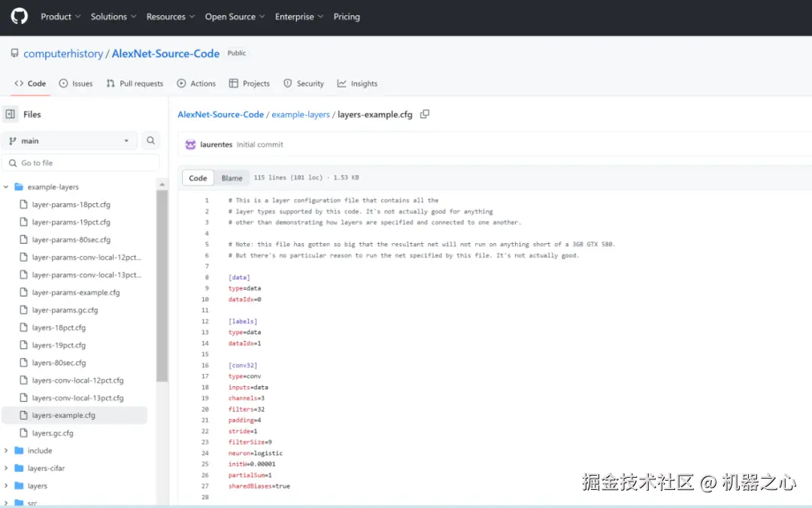The image size is (812, 508).
Task: Click example-layers in the breadcrumb path
Action: pyautogui.click(x=301, y=114)
